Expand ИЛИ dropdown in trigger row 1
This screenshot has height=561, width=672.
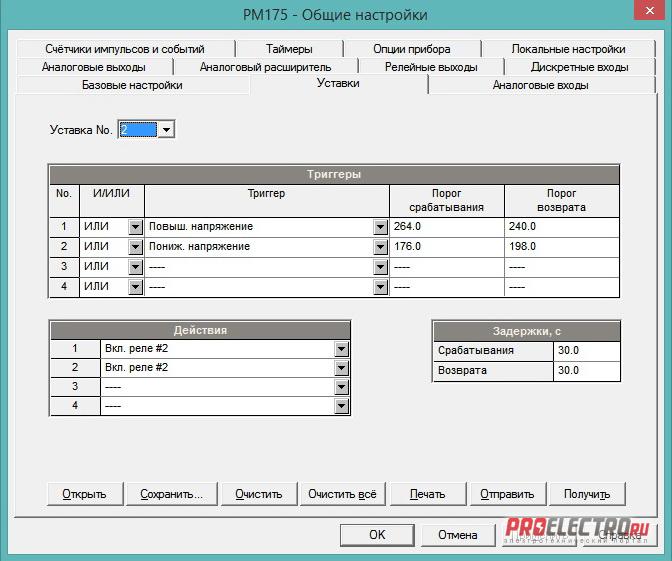pos(135,227)
